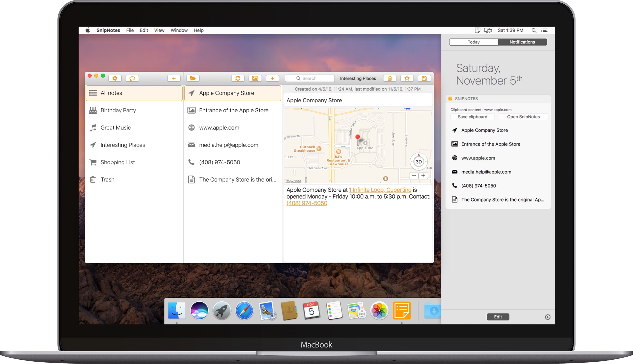Select Interesting Places in category sidebar

134,145
